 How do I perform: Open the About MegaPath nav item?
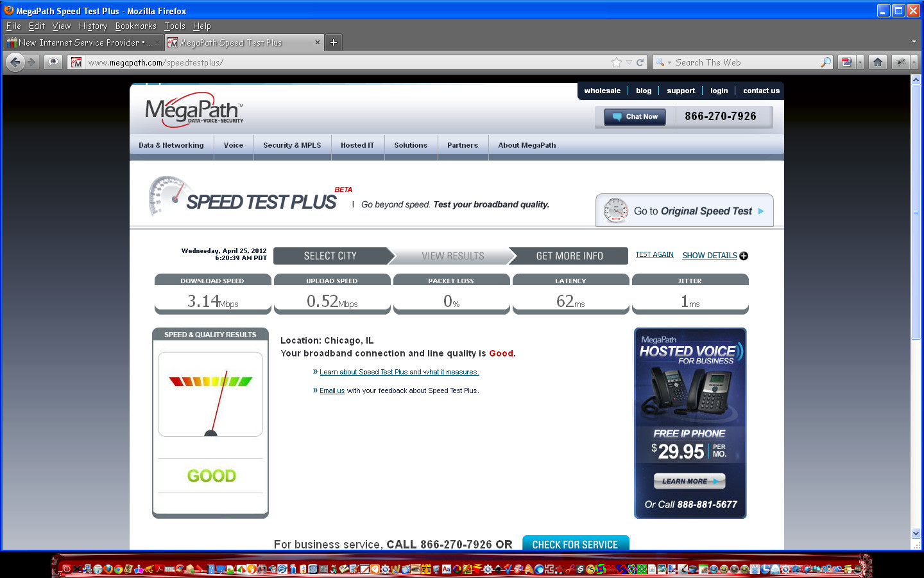click(527, 145)
